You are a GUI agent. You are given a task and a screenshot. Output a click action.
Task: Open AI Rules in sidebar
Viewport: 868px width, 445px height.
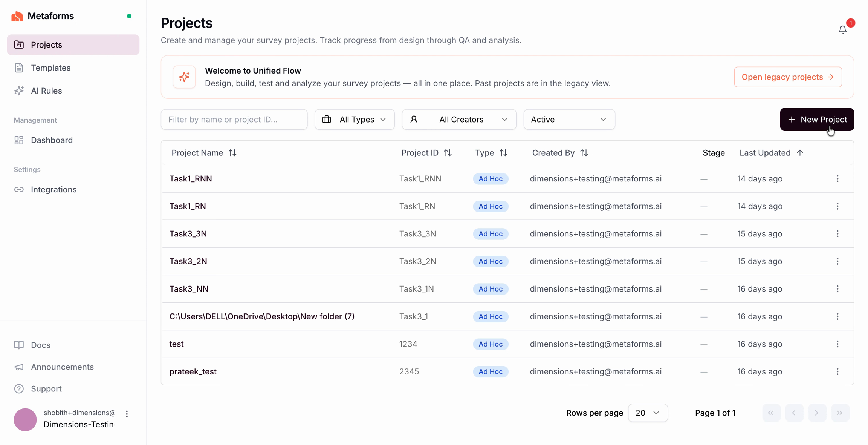(46, 91)
